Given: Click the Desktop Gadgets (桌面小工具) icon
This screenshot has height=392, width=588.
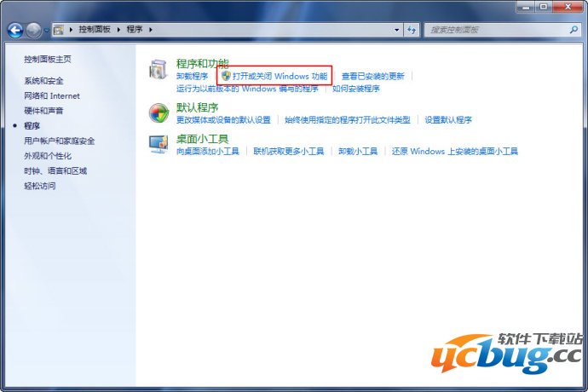Looking at the screenshot, I should 159,144.
